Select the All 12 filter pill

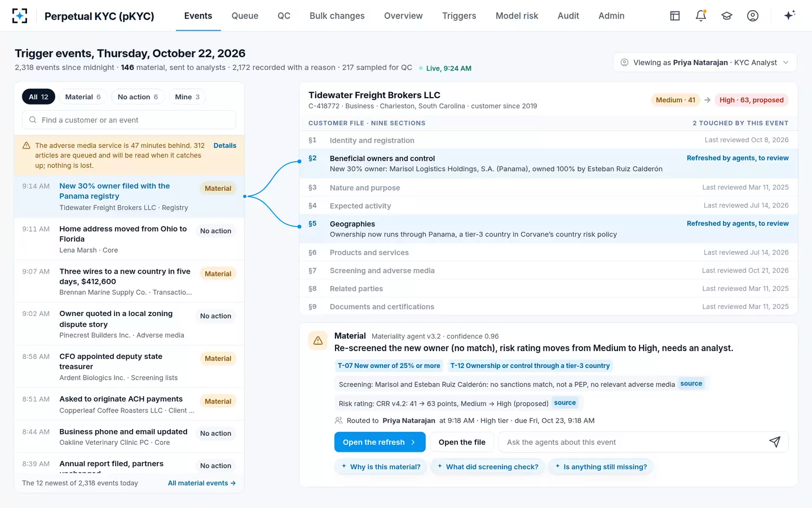pos(38,97)
